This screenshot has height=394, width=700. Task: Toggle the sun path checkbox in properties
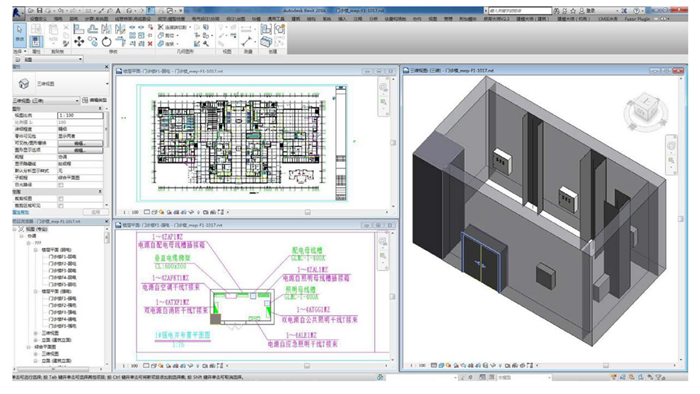tap(61, 185)
